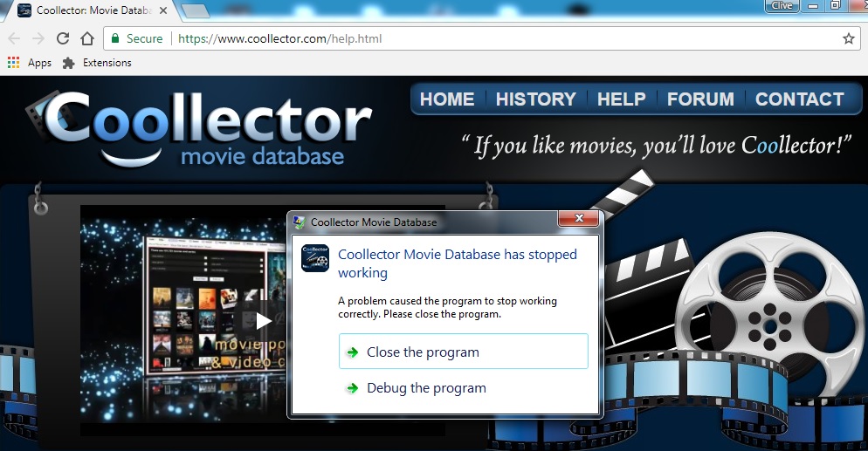Click the 'Coollector Movie Database has stopped working' heading
The height and width of the screenshot is (451, 868).
click(x=458, y=263)
